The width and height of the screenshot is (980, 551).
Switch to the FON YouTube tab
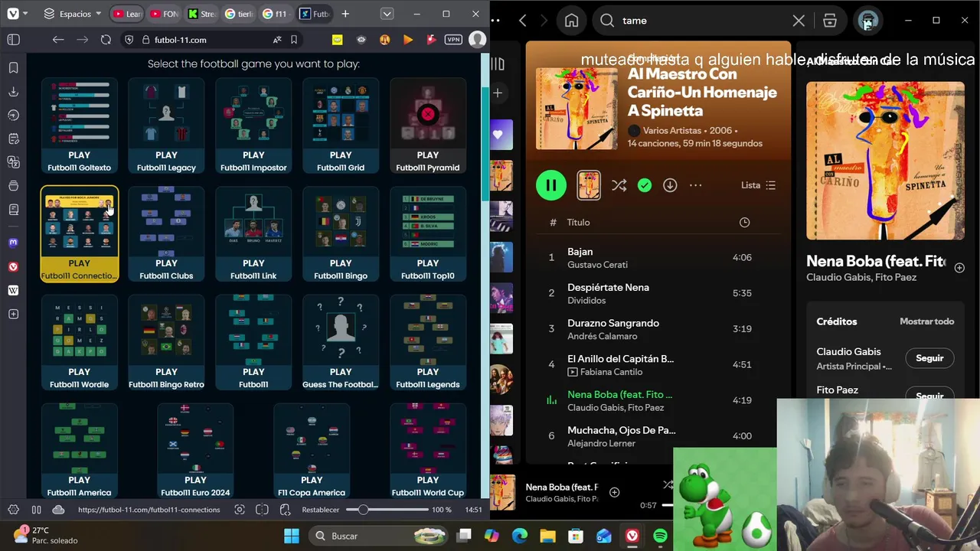165,14
